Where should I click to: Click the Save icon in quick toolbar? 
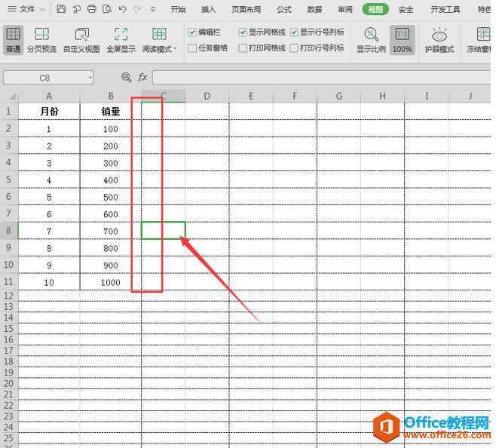[x=61, y=9]
